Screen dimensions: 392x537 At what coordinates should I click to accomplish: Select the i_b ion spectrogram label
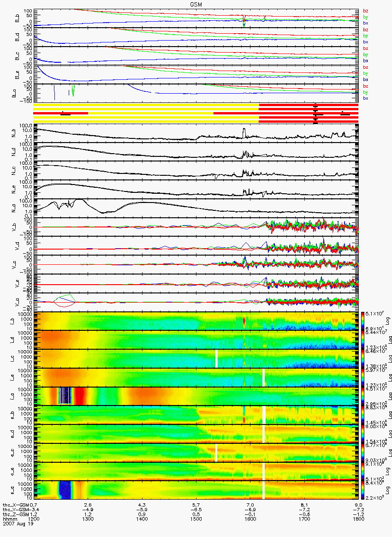pos(12,322)
